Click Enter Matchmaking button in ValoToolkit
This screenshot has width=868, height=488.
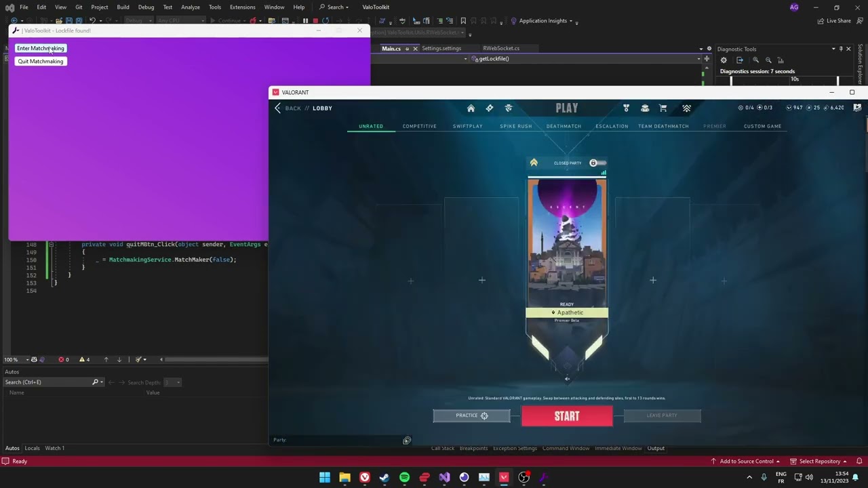(x=41, y=48)
